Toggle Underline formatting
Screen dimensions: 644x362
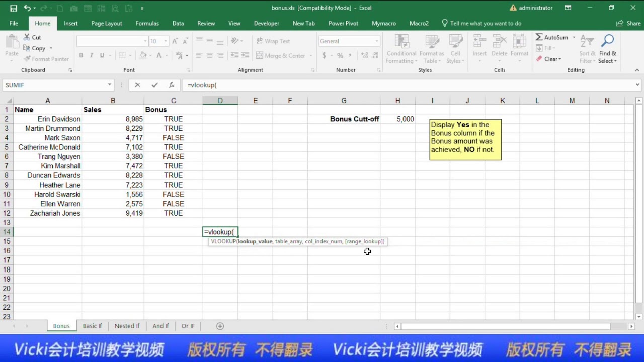coord(102,55)
